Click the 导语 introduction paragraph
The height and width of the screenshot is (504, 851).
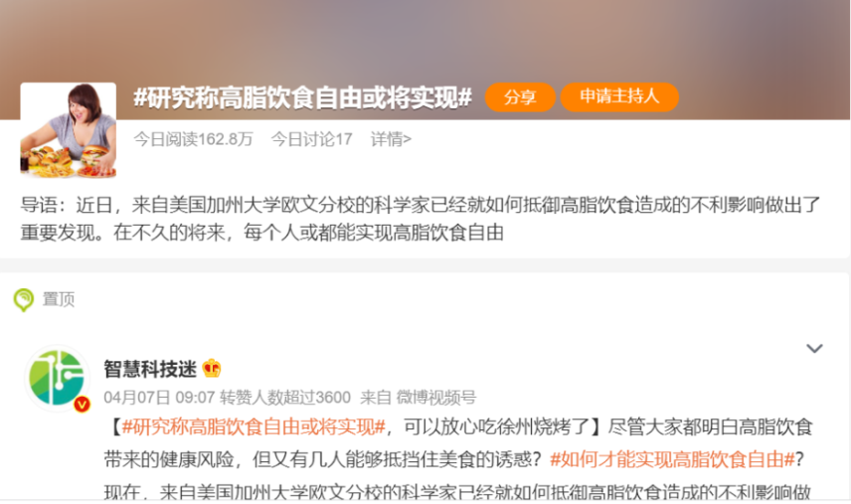point(421,219)
